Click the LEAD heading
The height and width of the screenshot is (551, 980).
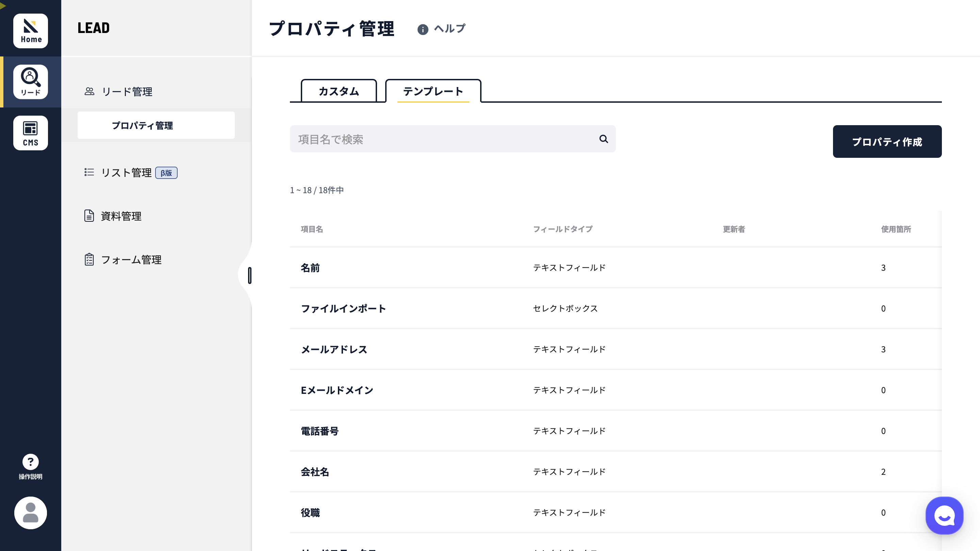pos(94,28)
